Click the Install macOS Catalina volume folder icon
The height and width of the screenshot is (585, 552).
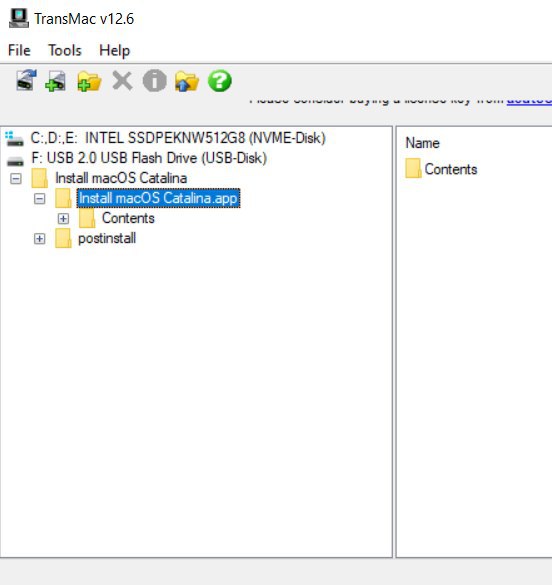pyautogui.click(x=40, y=178)
